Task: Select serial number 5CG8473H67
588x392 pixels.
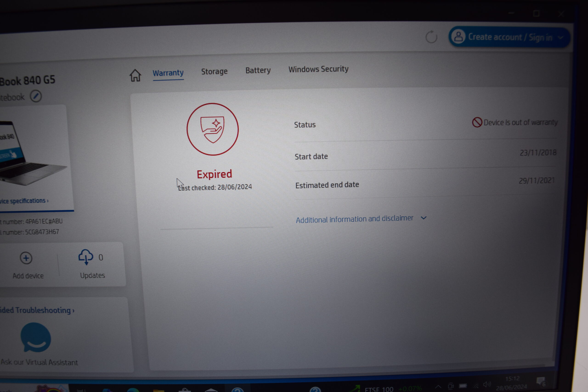Action: pyautogui.click(x=42, y=232)
